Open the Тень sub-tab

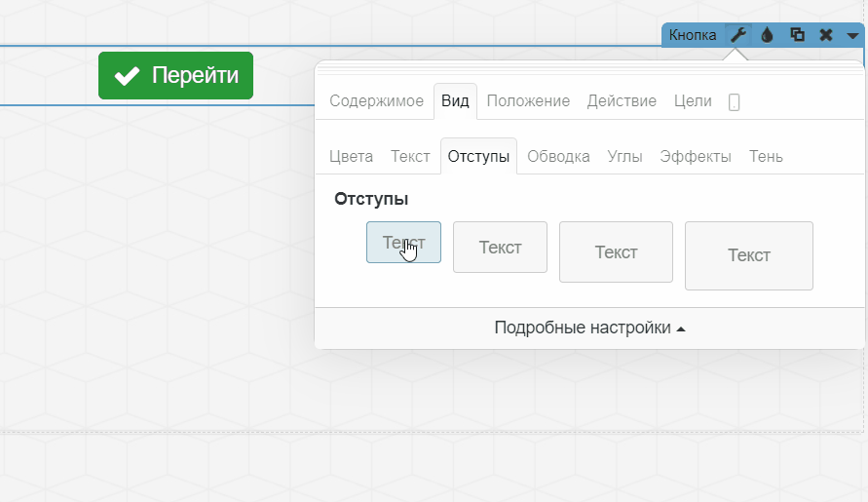(766, 156)
